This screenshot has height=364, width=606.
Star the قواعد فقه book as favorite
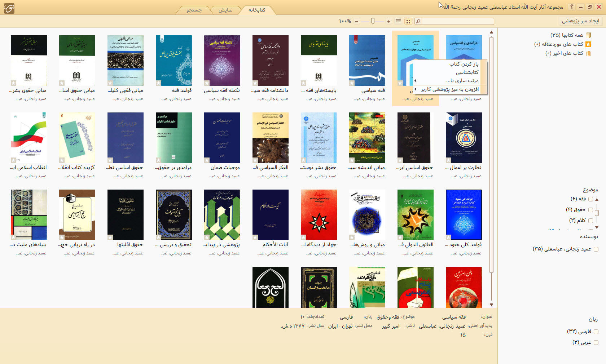[158, 83]
